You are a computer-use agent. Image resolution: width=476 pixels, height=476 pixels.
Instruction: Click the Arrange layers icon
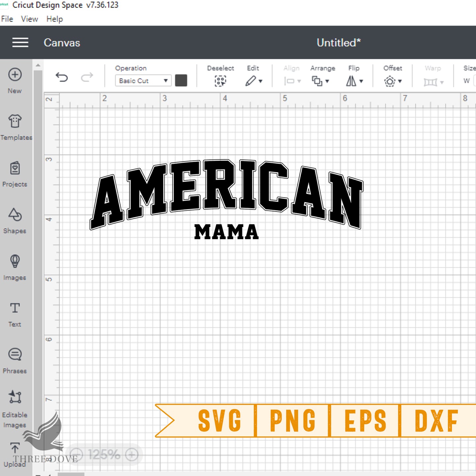(x=317, y=81)
